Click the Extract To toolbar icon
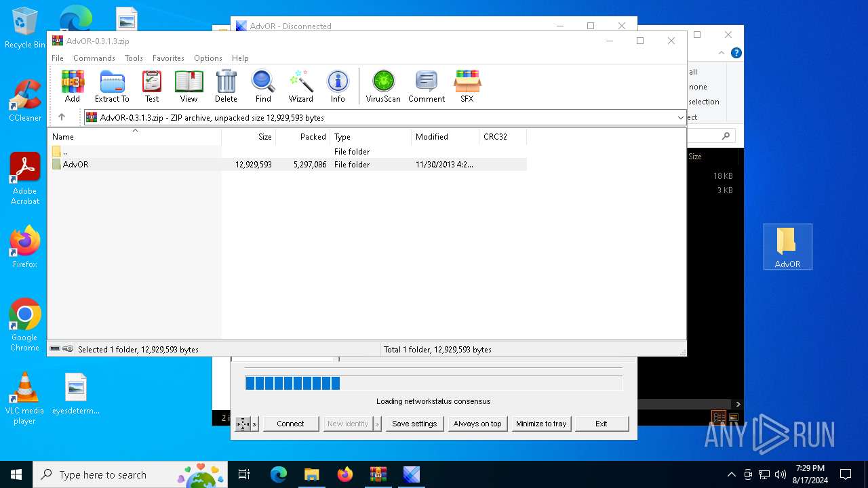This screenshot has width=868, height=488. 112,86
